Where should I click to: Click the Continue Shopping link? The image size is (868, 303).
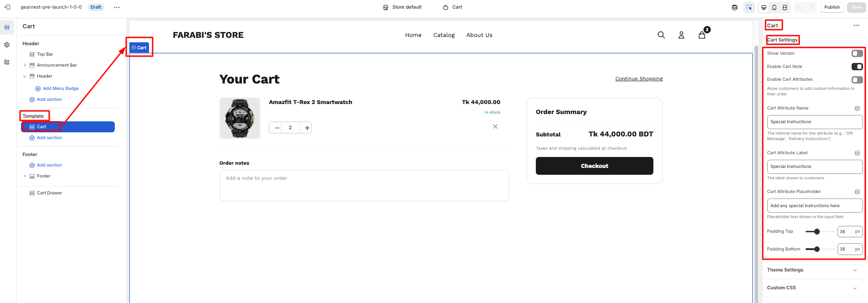click(x=639, y=79)
